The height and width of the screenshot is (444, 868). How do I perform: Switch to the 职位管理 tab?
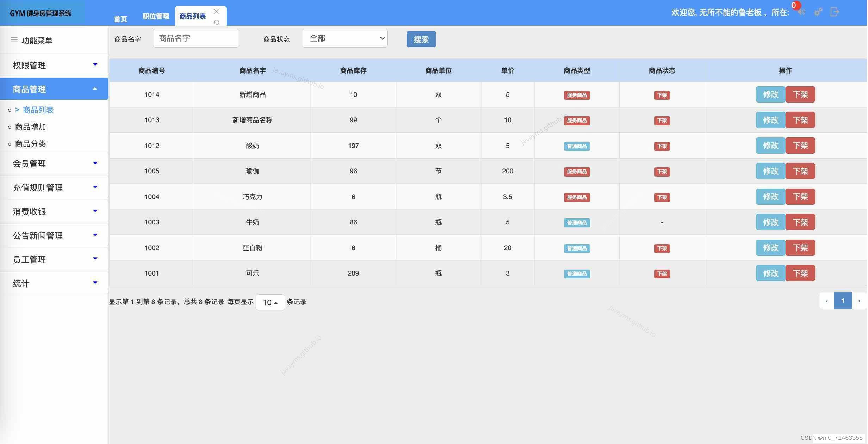click(156, 17)
